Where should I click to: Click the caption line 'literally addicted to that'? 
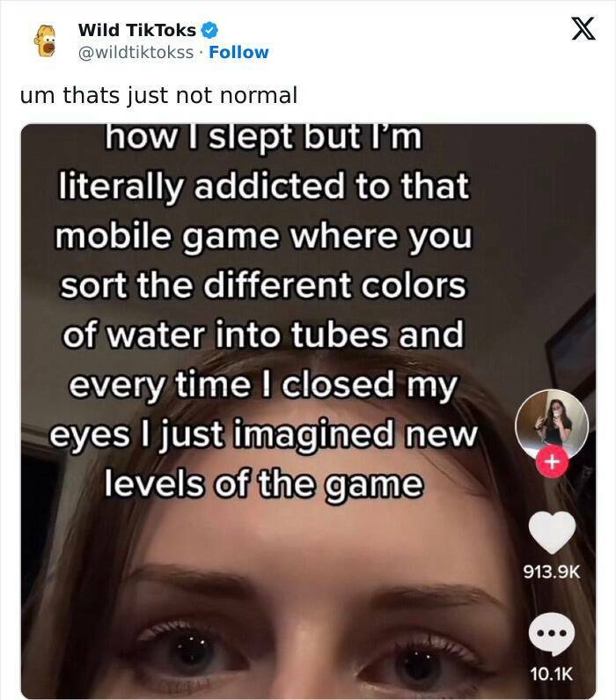[x=264, y=186]
